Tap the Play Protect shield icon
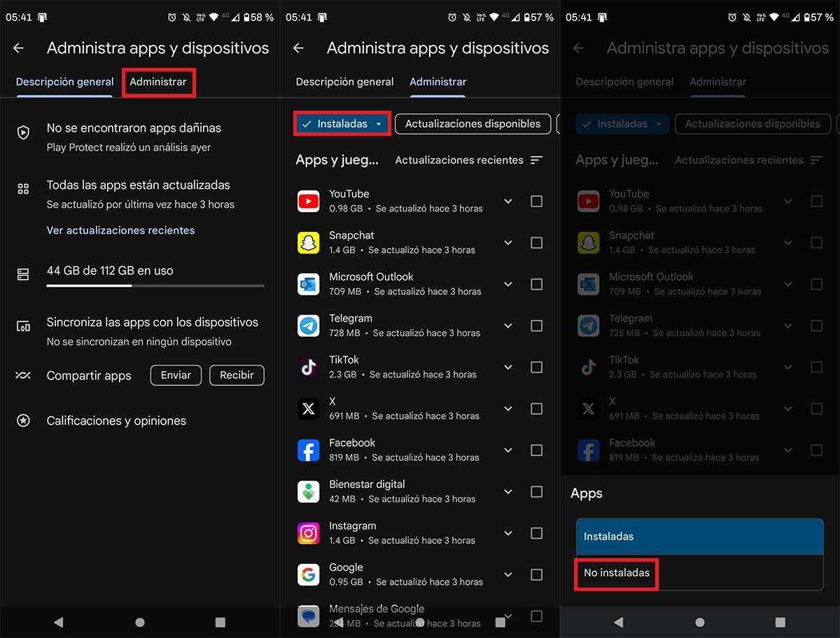 (x=23, y=131)
